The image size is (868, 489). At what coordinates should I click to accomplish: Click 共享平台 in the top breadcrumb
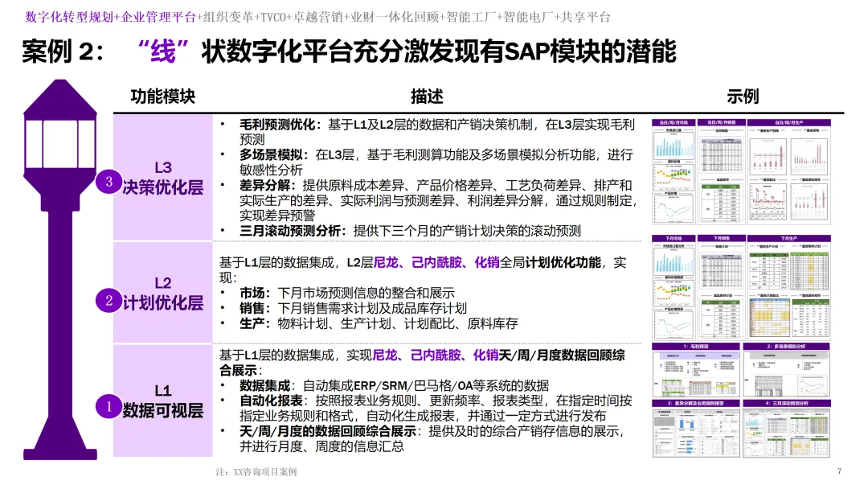click(584, 17)
